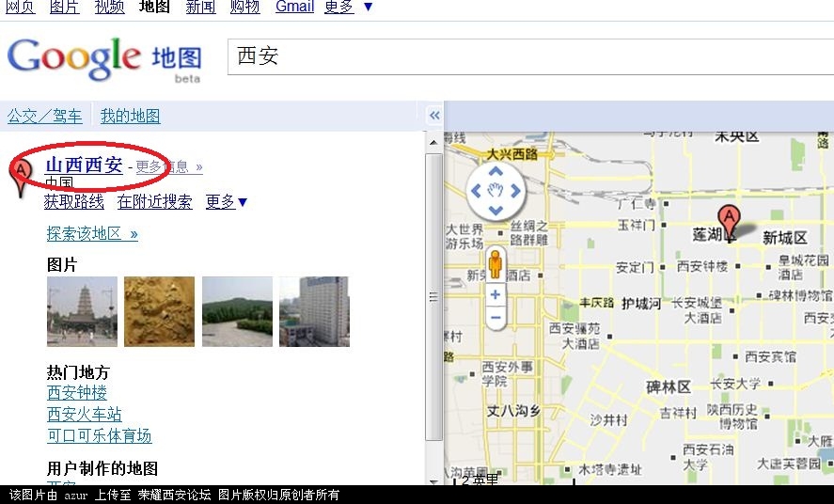Click the side panel scrollbar thumb
The image size is (834, 504).
[433, 296]
